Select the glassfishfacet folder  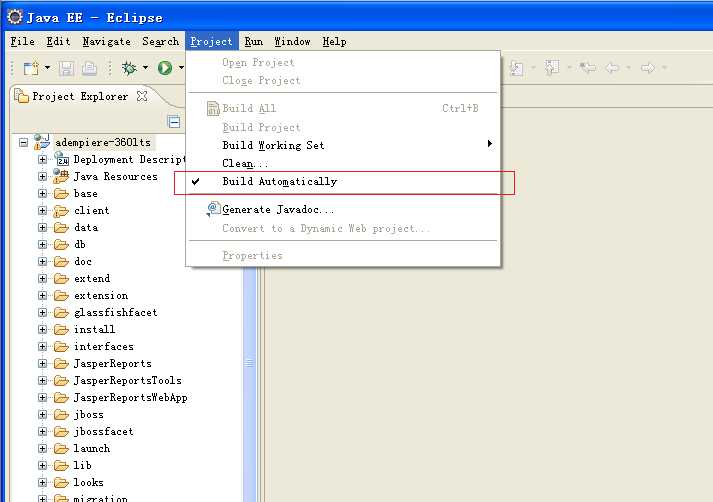115,312
